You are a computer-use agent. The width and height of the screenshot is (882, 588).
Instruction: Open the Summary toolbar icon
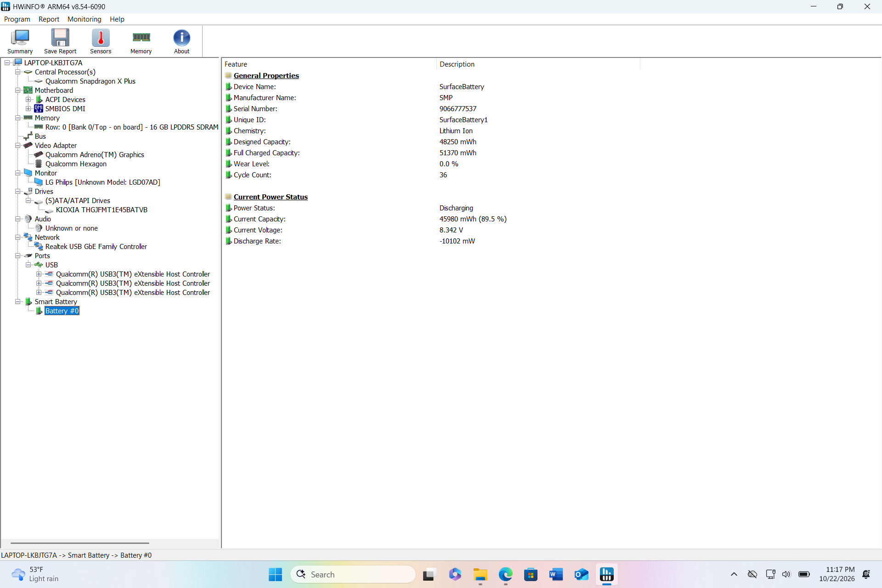20,41
